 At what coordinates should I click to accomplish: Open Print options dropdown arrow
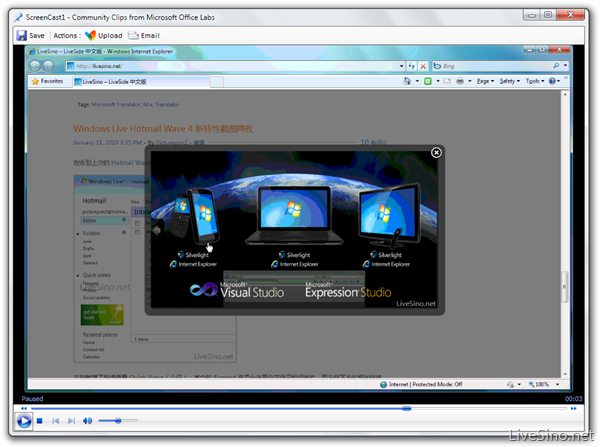pos(470,81)
